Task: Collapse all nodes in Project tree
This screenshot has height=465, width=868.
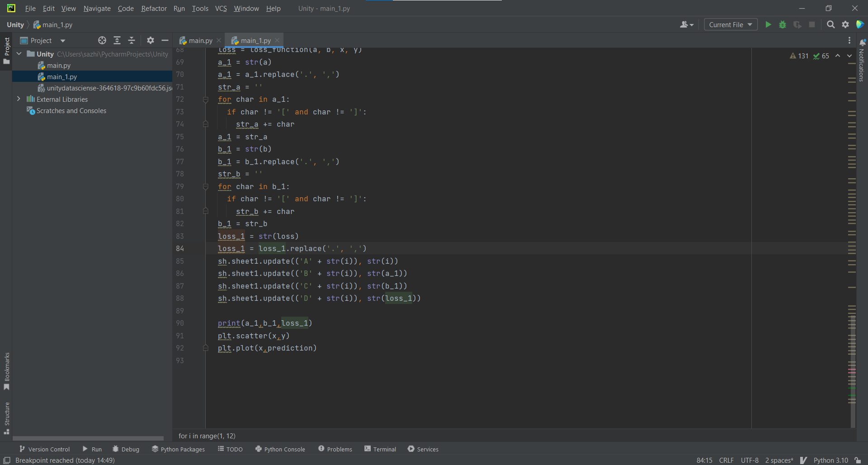Action: tap(132, 40)
